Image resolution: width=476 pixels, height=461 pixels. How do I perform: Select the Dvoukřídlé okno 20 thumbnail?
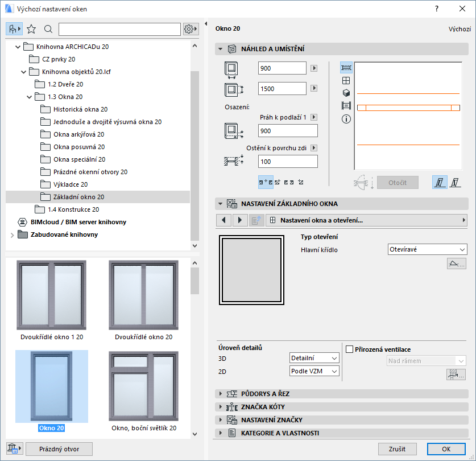point(143,294)
